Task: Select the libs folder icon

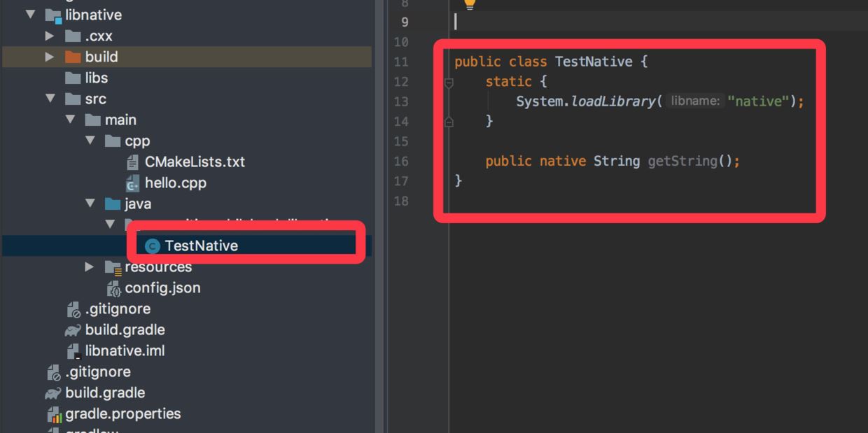Action: tap(73, 78)
